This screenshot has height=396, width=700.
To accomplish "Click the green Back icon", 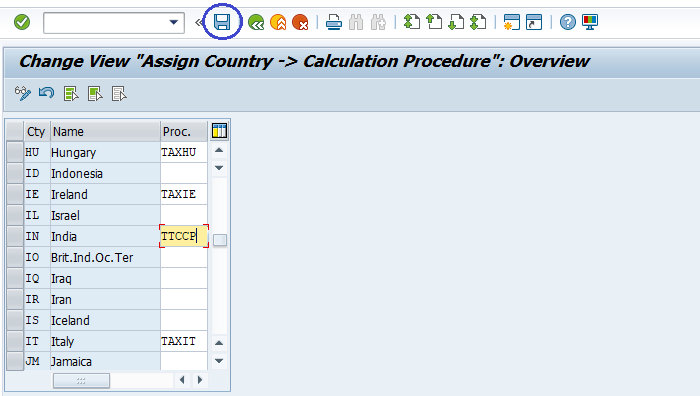I will click(x=256, y=22).
